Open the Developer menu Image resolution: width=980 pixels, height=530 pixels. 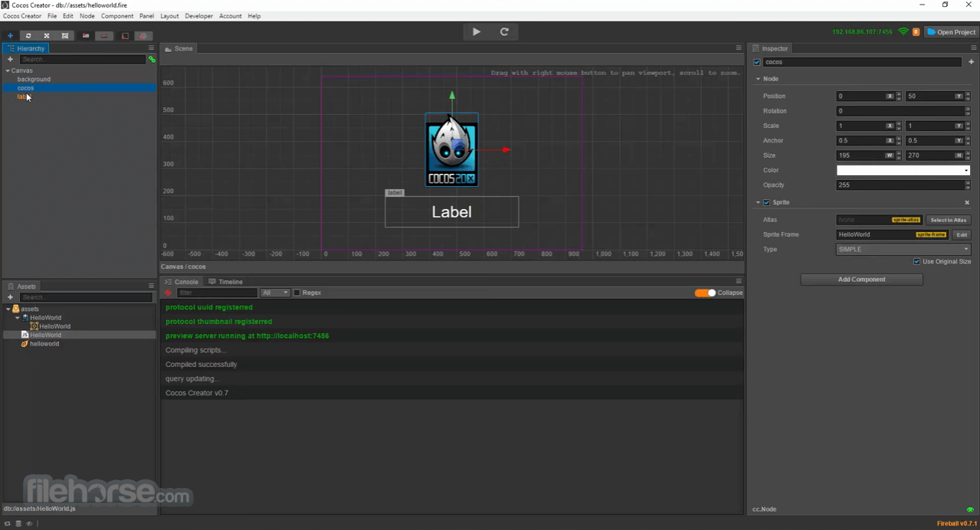tap(199, 16)
